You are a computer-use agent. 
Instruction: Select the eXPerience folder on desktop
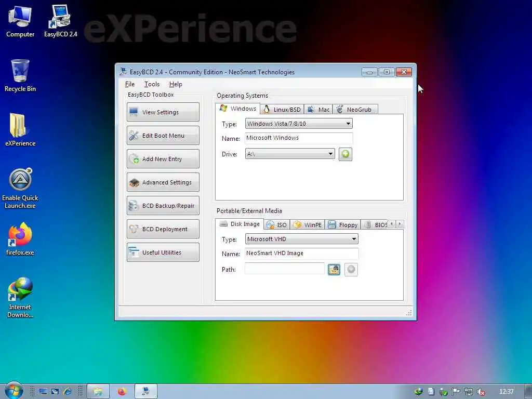[x=20, y=130]
